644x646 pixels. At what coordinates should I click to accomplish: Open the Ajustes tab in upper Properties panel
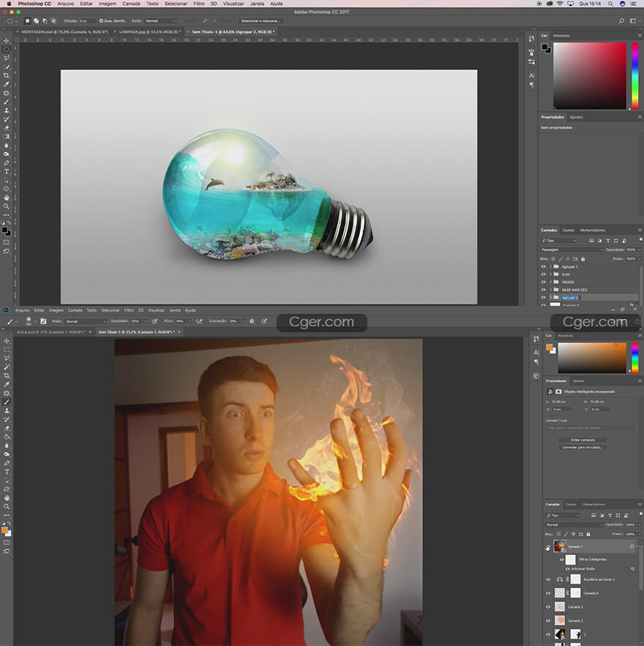[x=576, y=117]
